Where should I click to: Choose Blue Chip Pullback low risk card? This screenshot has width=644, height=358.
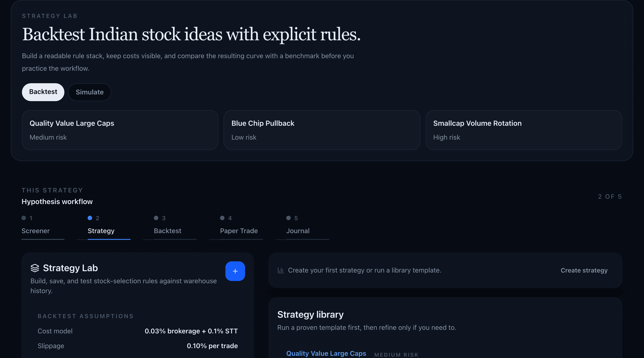tap(322, 130)
